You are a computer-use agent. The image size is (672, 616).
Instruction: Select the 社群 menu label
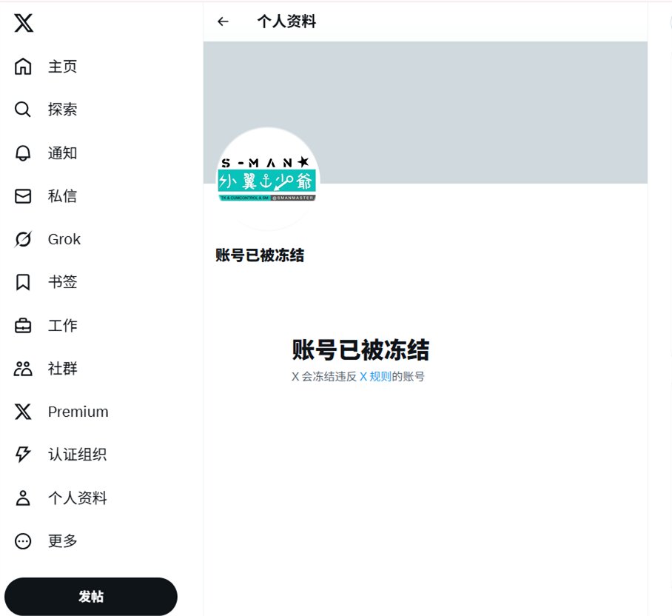pyautogui.click(x=63, y=369)
